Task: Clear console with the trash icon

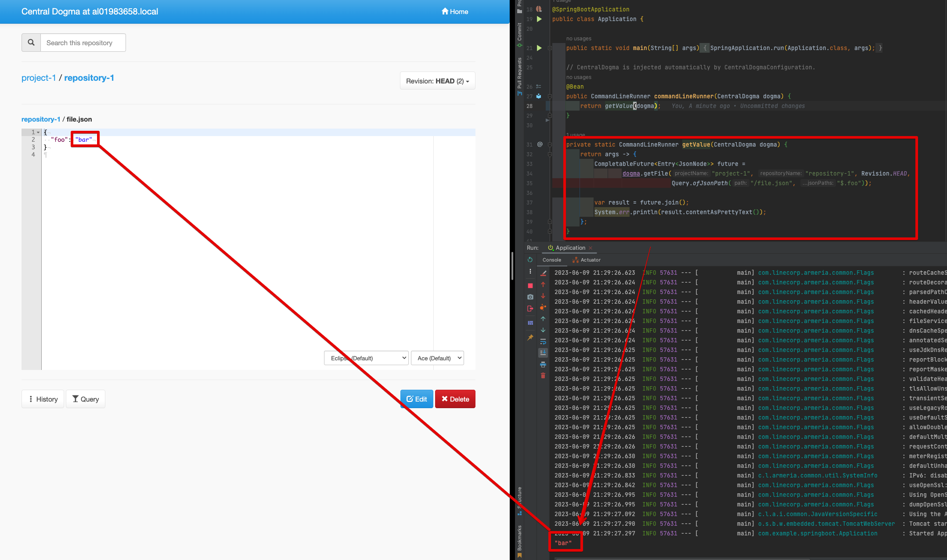Action: point(543,376)
